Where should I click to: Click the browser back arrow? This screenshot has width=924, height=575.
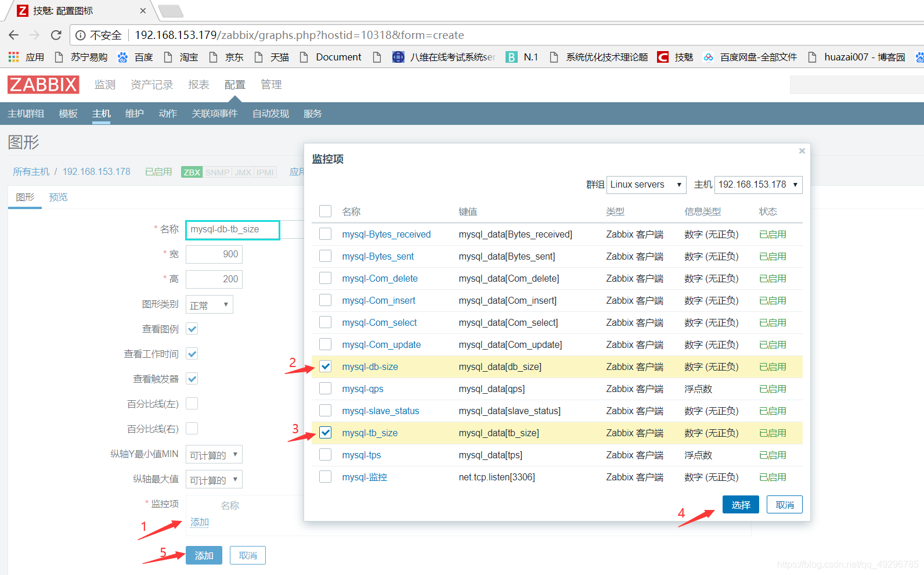tap(14, 35)
